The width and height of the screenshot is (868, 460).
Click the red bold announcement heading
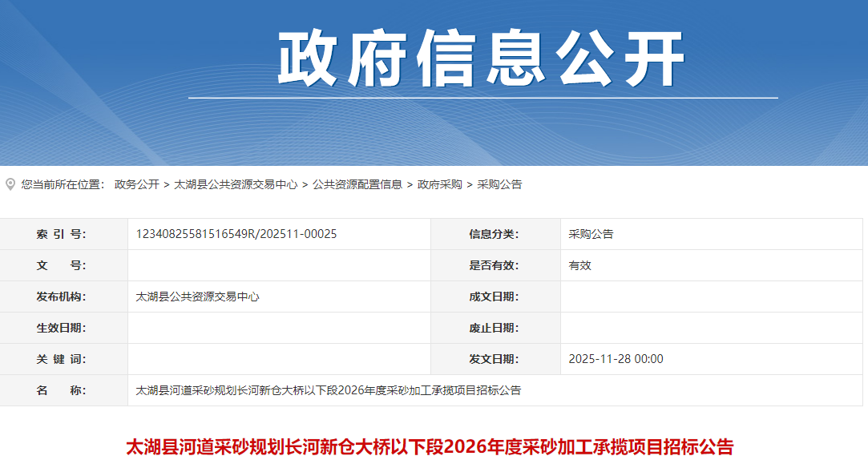tap(430, 446)
